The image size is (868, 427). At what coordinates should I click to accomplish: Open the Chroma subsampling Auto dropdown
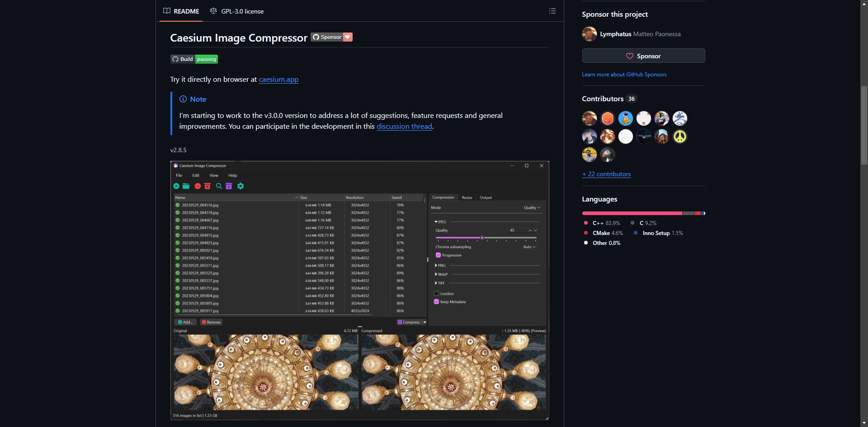[x=529, y=247]
